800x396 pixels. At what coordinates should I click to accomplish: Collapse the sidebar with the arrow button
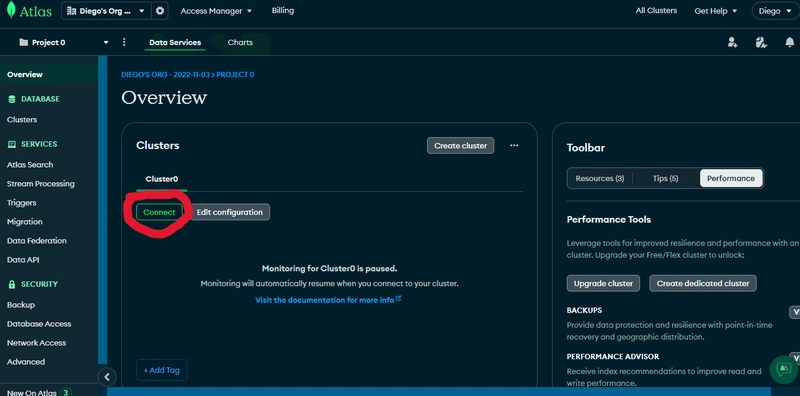[107, 377]
